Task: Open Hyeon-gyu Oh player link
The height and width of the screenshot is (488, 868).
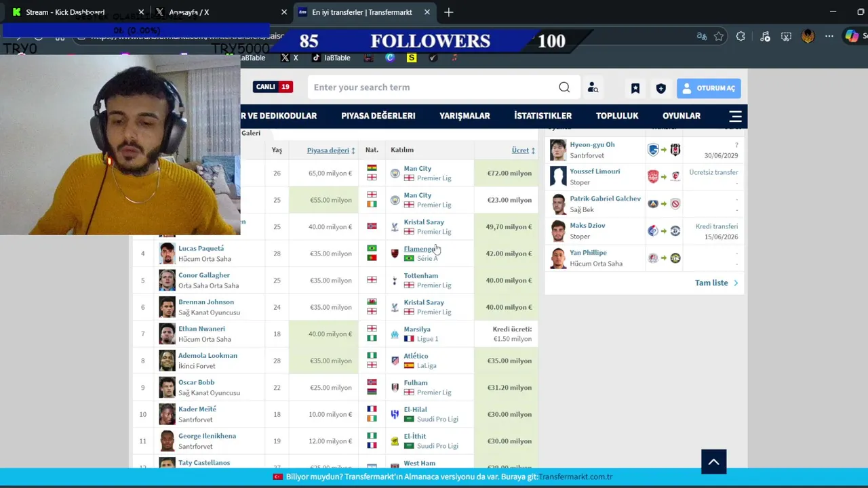Action: [x=592, y=144]
